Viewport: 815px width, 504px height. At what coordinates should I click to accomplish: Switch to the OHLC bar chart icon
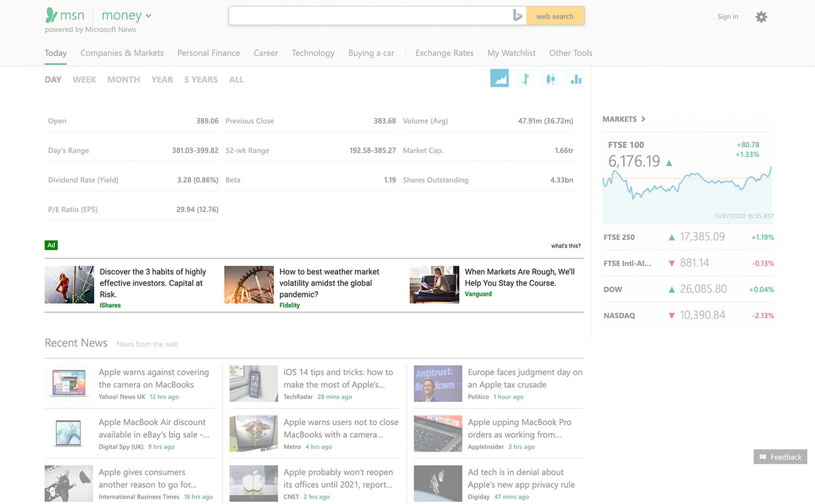tap(525, 79)
